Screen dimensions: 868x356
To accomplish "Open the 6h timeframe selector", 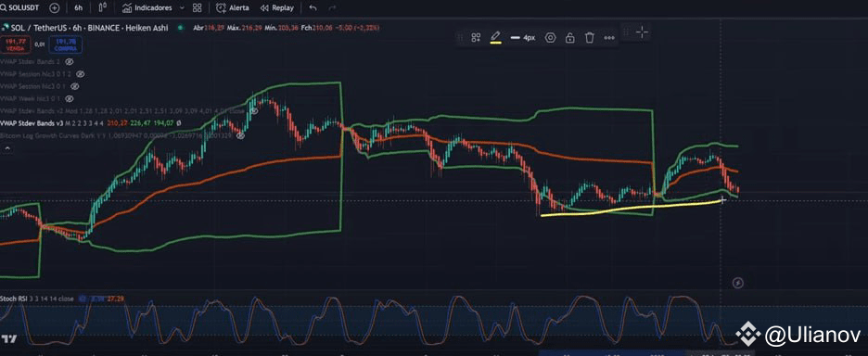I will (79, 8).
